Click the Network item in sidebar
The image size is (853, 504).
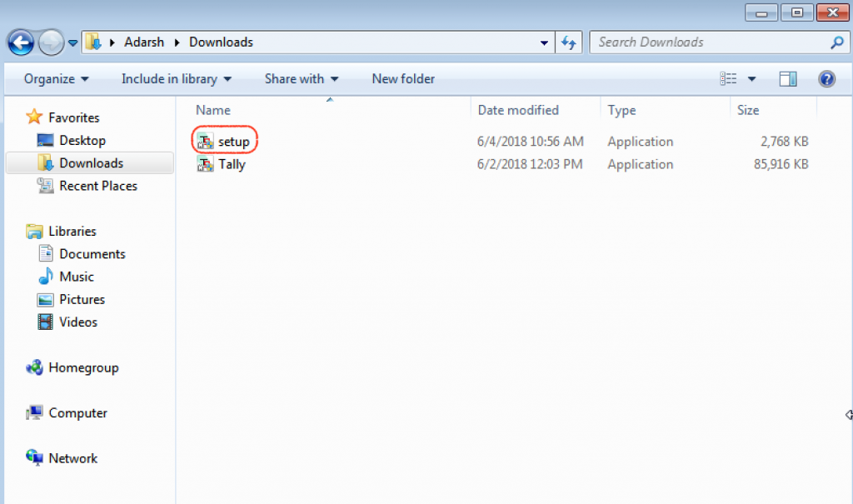(72, 457)
